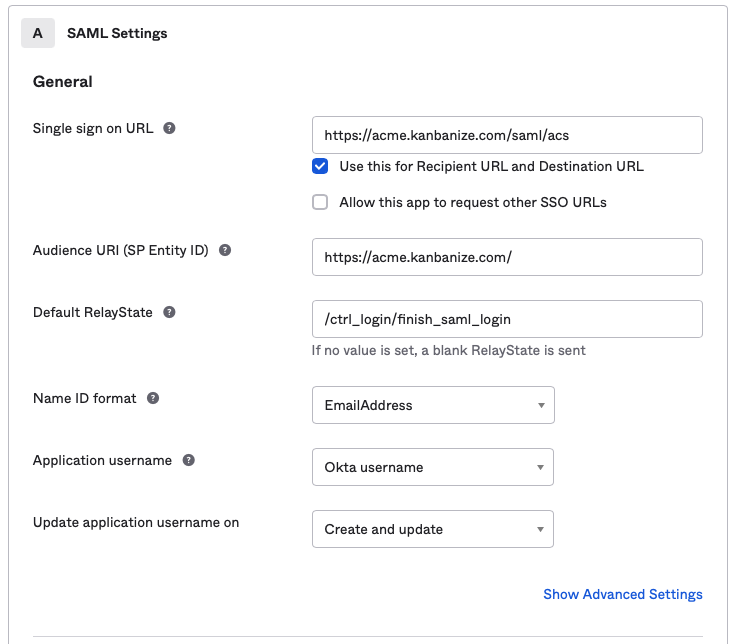Click the General section heading
740x644 pixels.
(63, 82)
